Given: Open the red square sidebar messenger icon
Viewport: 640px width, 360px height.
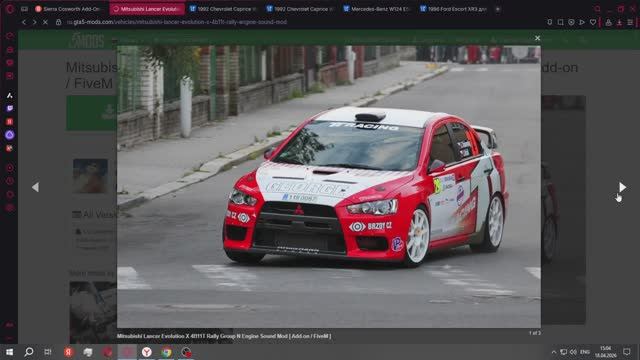Looking at the screenshot, I should (x=10, y=122).
